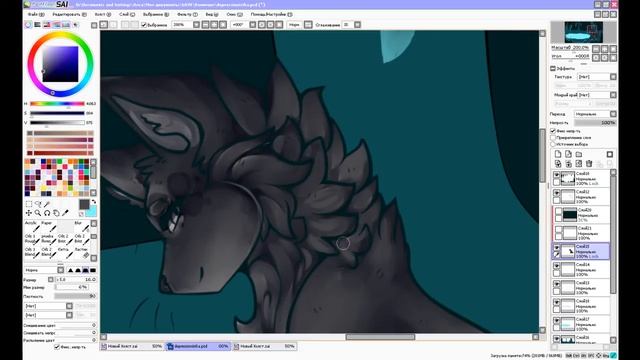The width and height of the screenshot is (640, 360).
Task: Open the zoom percentage dropdown in toolbar
Action: point(196,25)
